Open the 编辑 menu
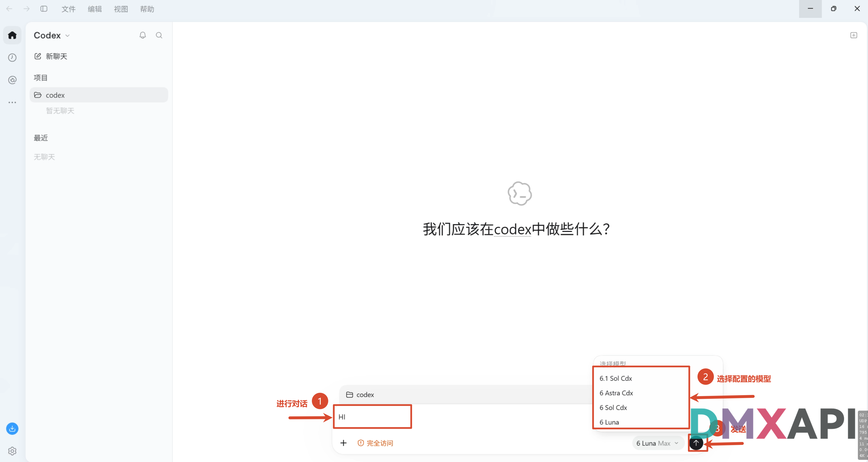 pyautogui.click(x=95, y=9)
